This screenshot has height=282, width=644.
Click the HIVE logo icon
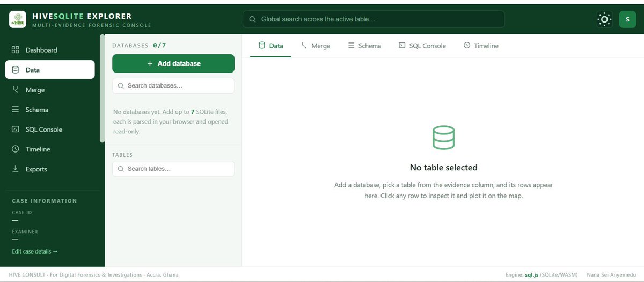(x=17, y=20)
